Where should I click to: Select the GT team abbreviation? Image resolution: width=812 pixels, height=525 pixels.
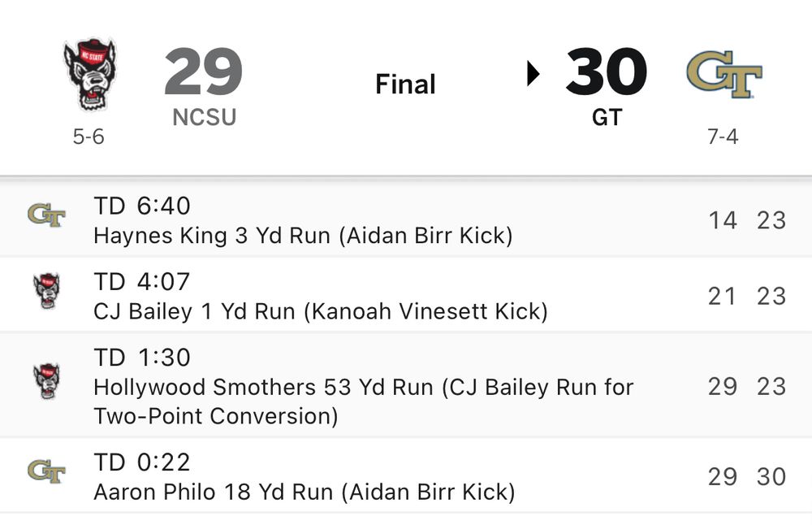607,118
